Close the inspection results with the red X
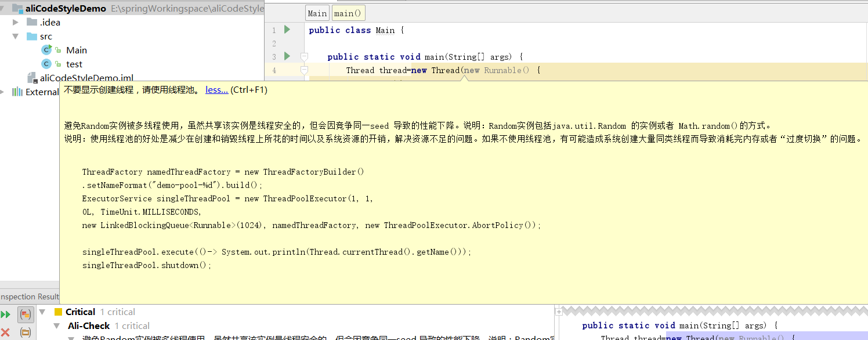 5,332
